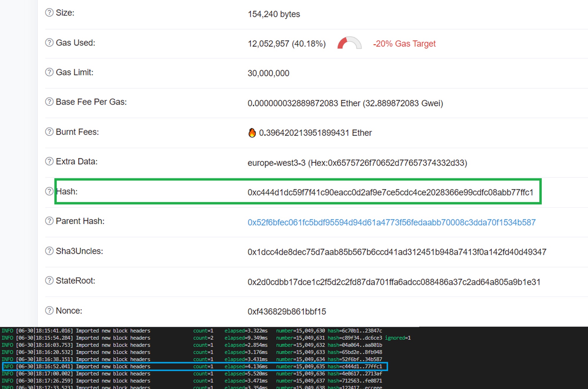Click the block hash value starting 0xc444d1
This screenshot has height=389, width=588.
[x=390, y=193]
